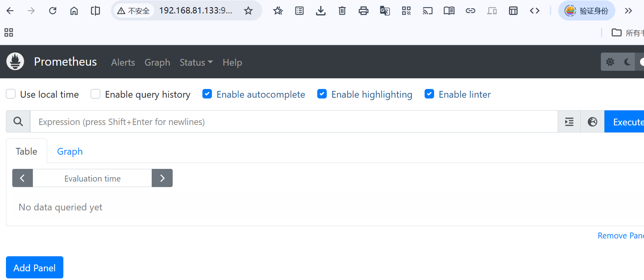Click the Execute button
Viewport: 644px width, 280px height.
click(x=624, y=122)
